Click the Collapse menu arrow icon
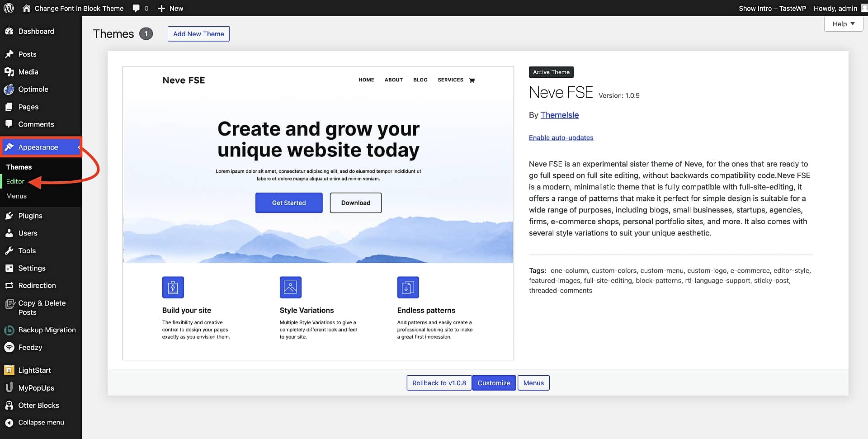The width and height of the screenshot is (868, 439). click(9, 423)
